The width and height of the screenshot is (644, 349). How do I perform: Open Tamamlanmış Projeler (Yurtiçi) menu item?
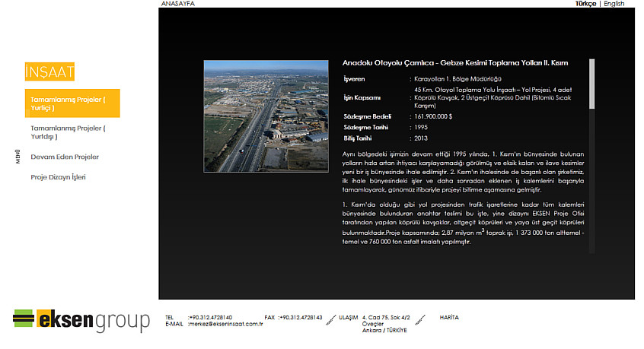(72, 103)
